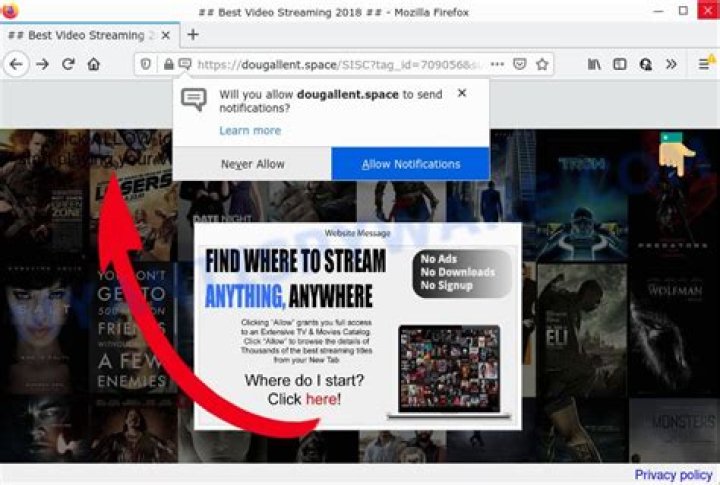This screenshot has width=720, height=485.
Task: Click the padlock site security icon
Action: click(168, 64)
